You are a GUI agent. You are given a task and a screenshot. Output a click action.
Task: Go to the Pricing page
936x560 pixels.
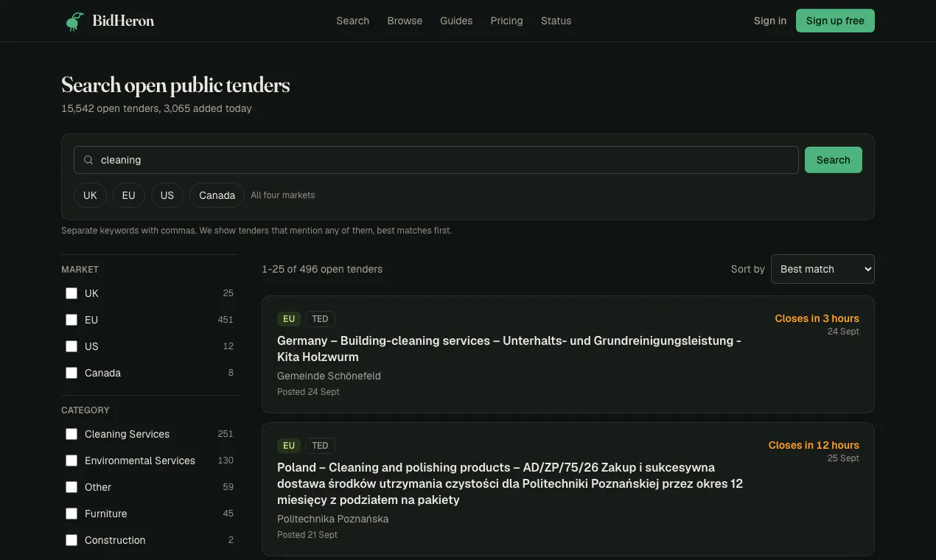(506, 21)
